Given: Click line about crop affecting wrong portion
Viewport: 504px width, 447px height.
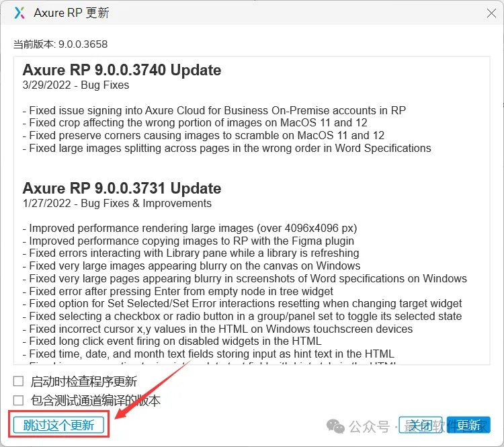Looking at the screenshot, I should click(x=195, y=122).
